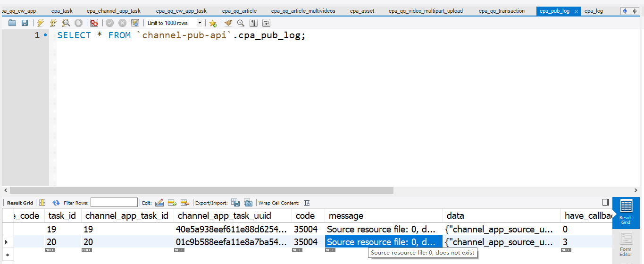Click the Beautify query broom icon

[228, 23]
